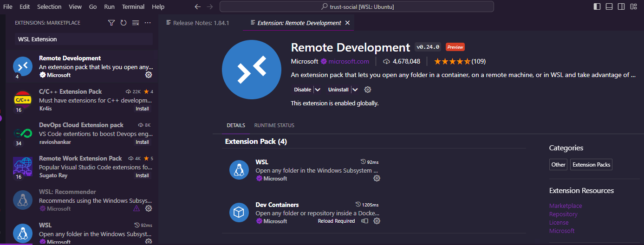Click large Remote Development logo

click(x=252, y=70)
